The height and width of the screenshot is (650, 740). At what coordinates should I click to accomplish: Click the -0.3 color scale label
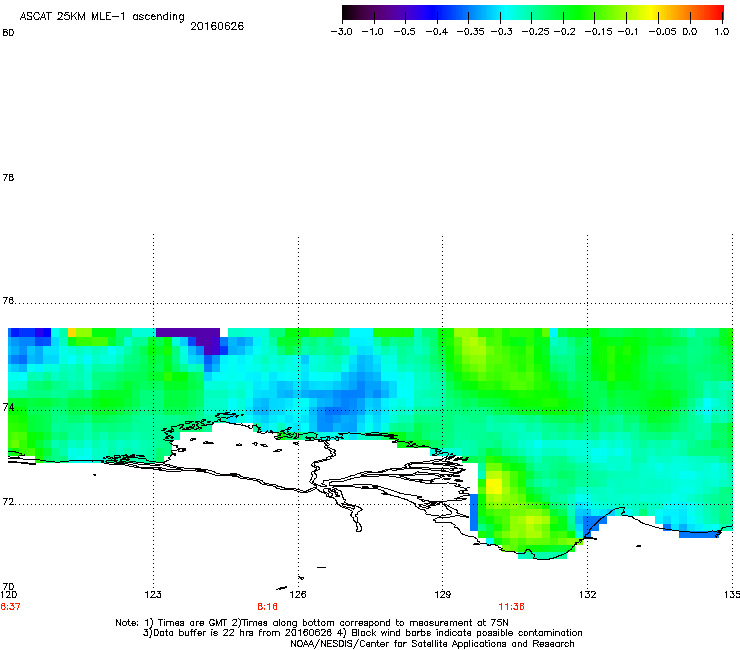502,32
